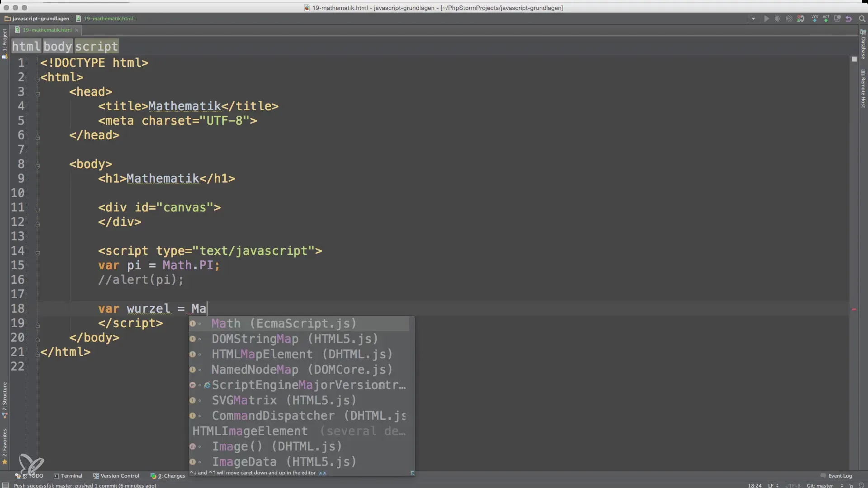The image size is (868, 488).
Task: Click javascript-grundlagen breadcrumb folder
Action: [37, 19]
